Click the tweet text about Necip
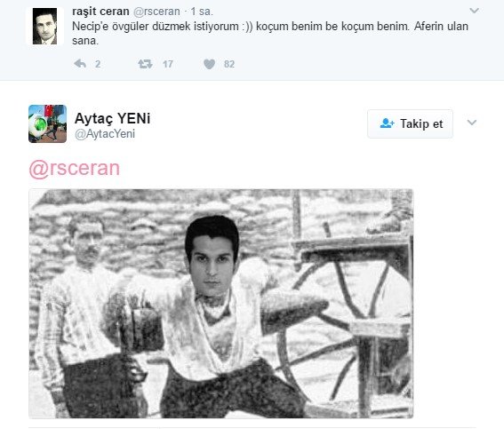 [270, 34]
